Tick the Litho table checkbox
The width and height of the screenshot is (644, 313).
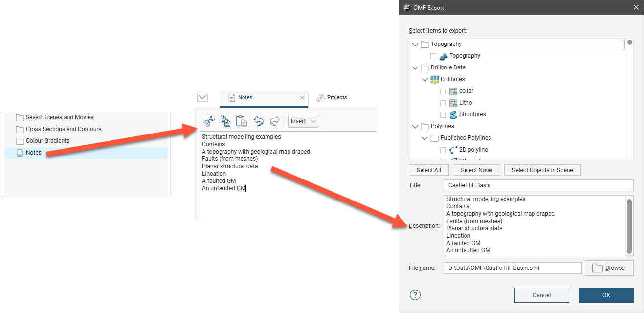pyautogui.click(x=443, y=103)
